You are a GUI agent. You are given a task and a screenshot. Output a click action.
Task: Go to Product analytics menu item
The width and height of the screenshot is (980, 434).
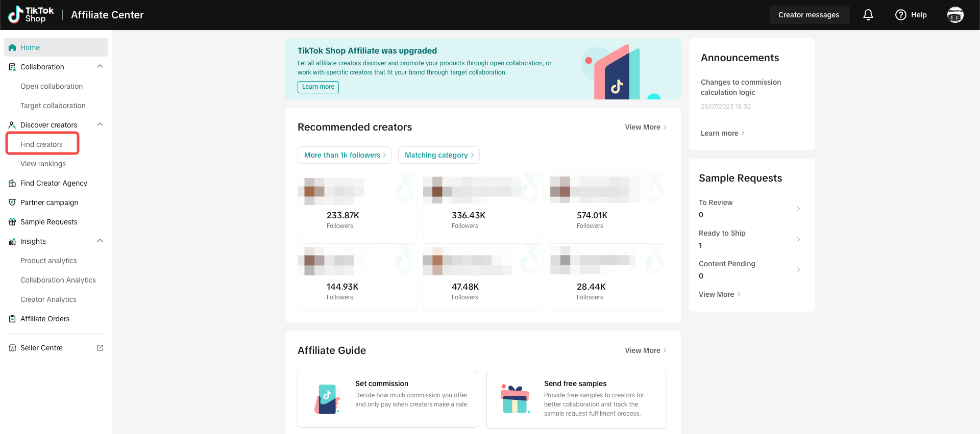click(x=48, y=261)
